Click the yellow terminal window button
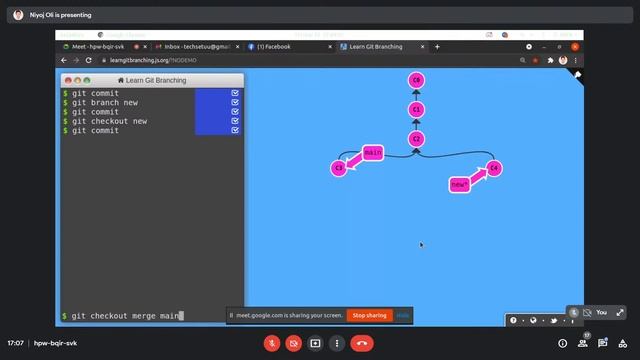 click(x=78, y=80)
